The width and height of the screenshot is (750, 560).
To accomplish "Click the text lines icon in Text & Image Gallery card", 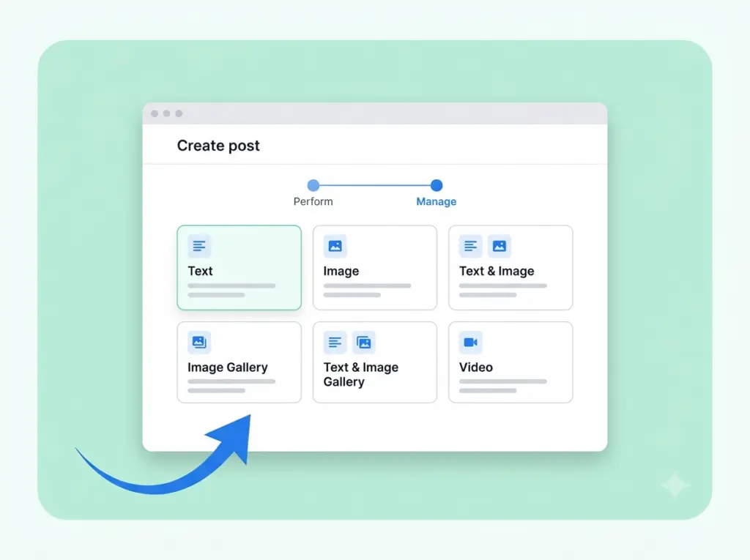I will tap(335, 343).
